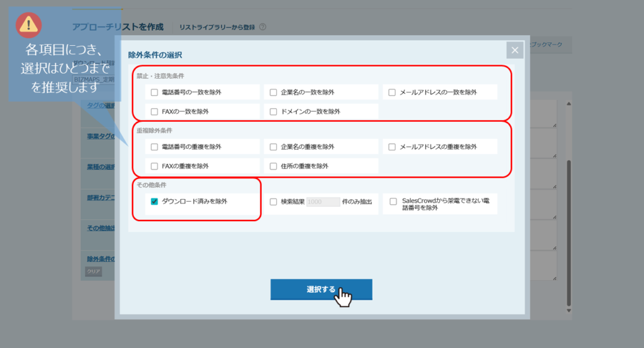Click リストライブラリーから登録 link
Screen dimensions: 644x348
click(217, 27)
